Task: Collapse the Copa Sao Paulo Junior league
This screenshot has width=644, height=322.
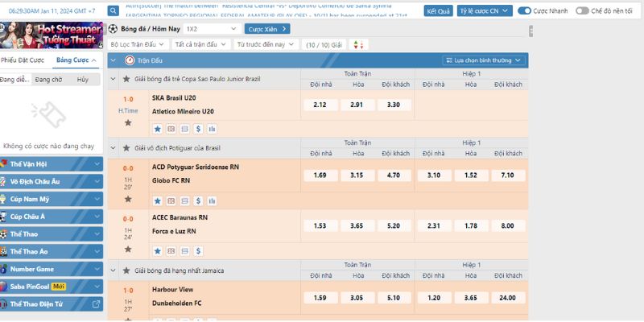Action: pyautogui.click(x=114, y=79)
